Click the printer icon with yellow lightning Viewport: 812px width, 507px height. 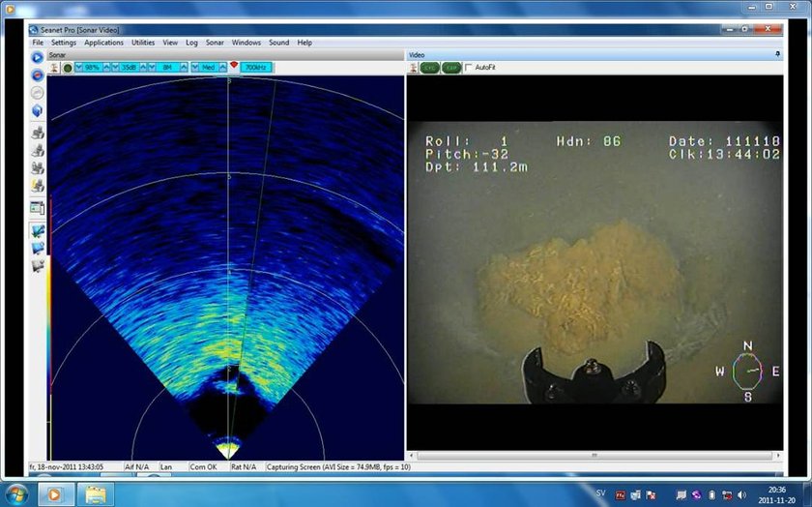coord(38,186)
